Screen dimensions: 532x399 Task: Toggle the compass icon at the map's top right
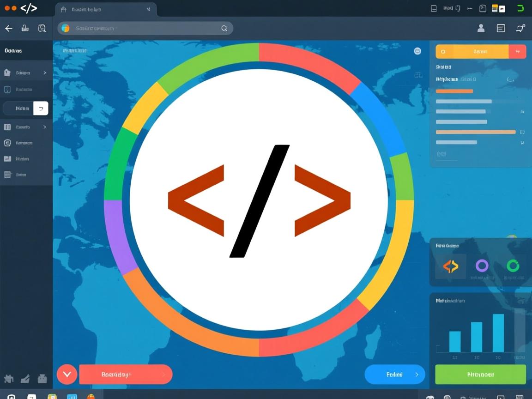(417, 51)
